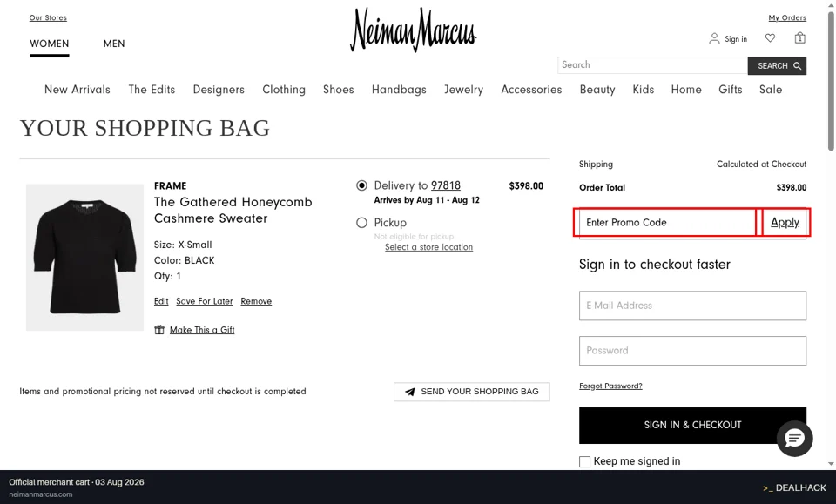Select the Delivery radio button
The height and width of the screenshot is (504, 836).
pos(361,185)
